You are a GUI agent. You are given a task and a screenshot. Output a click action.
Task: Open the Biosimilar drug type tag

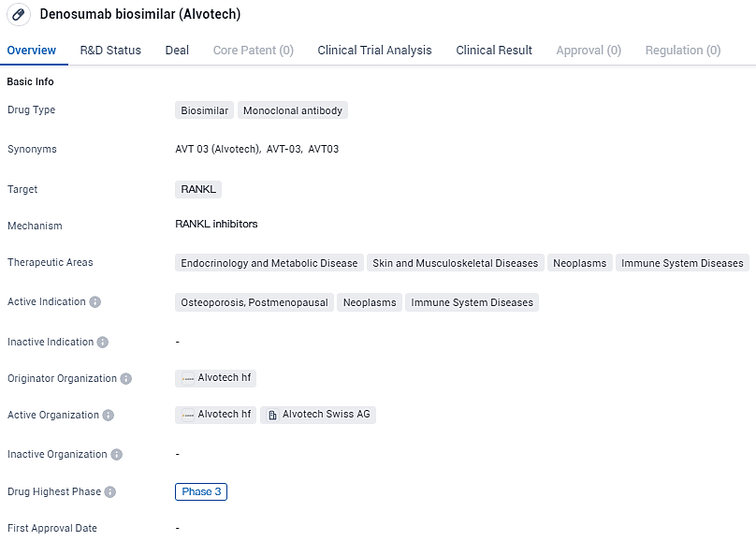coord(205,110)
